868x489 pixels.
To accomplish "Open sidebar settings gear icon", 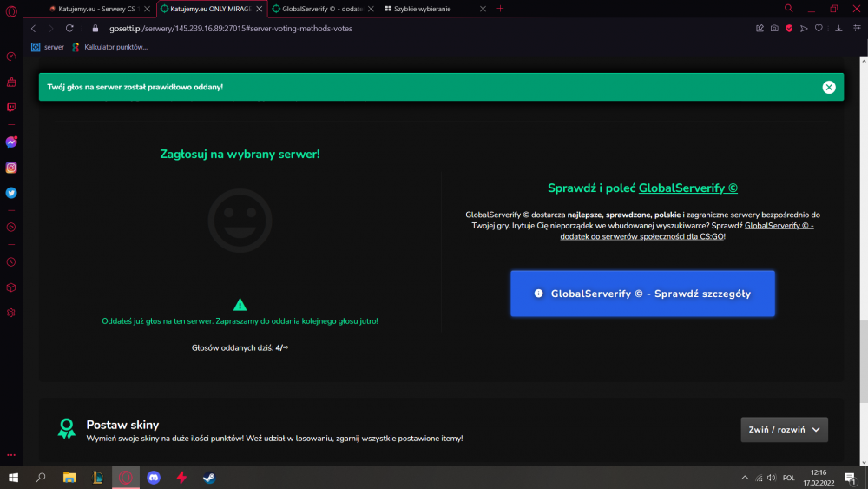I will [11, 313].
